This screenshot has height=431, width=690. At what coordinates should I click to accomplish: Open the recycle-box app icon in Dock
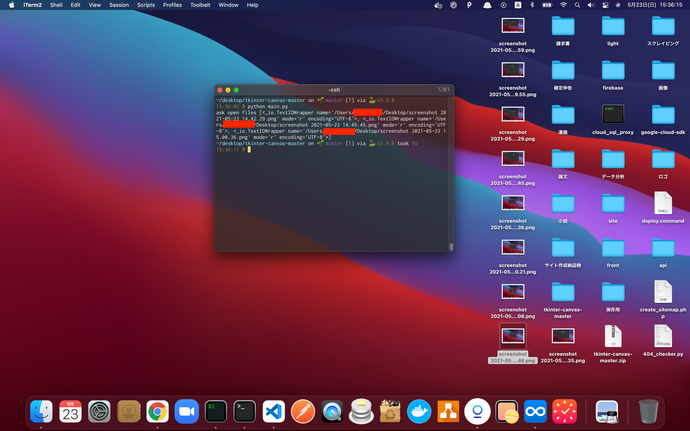point(390,411)
